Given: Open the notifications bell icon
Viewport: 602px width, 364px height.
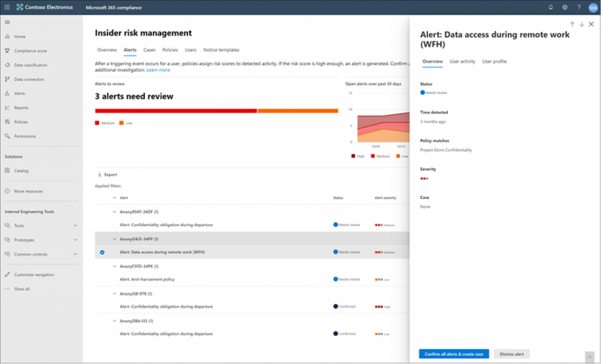Looking at the screenshot, I should (x=550, y=7).
